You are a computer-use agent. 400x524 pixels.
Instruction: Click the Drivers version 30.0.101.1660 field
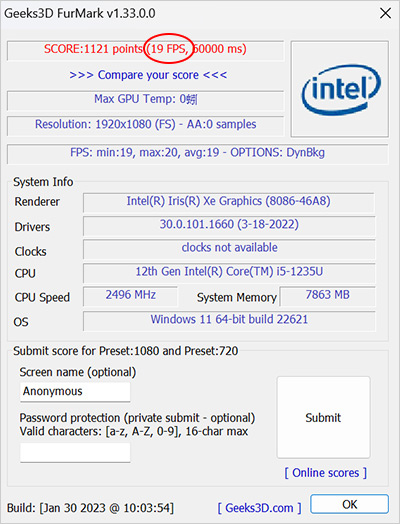(x=229, y=226)
